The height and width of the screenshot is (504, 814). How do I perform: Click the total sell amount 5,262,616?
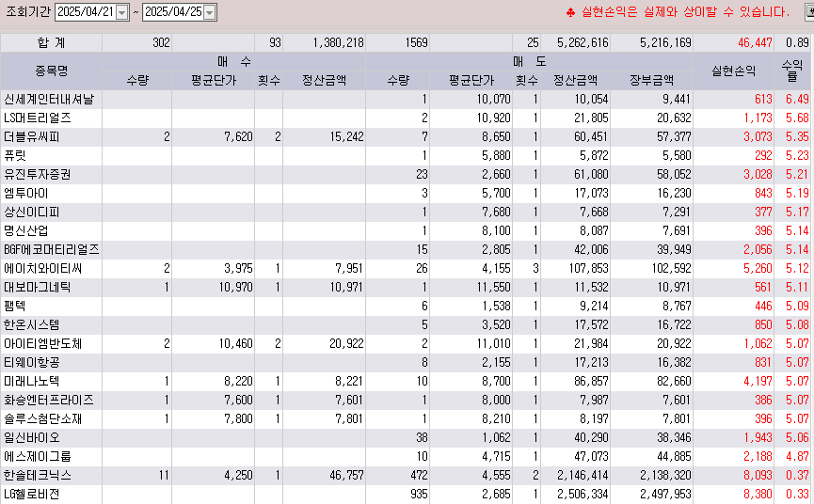583,42
